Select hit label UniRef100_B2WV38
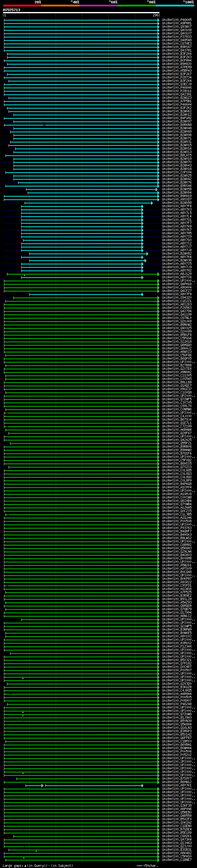This screenshot has height=868, width=197. (177, 260)
